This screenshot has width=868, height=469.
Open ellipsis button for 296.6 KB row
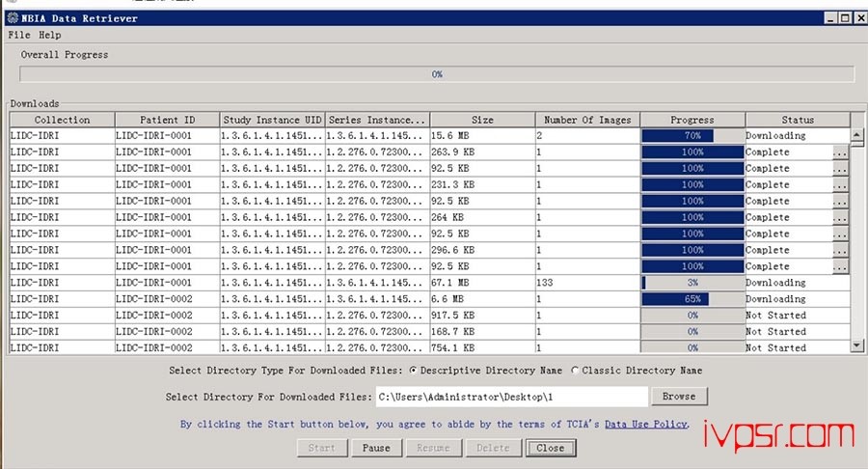tap(840, 250)
